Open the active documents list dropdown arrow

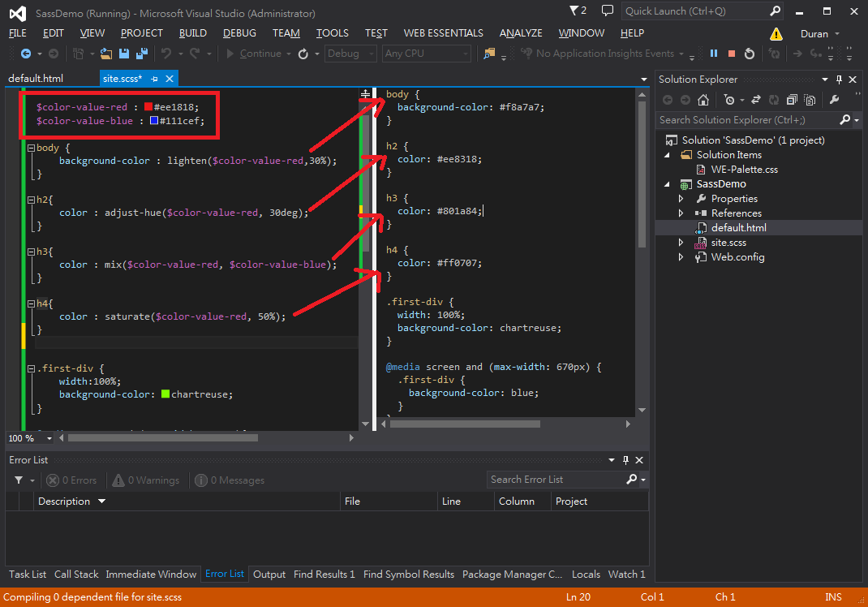(x=643, y=80)
